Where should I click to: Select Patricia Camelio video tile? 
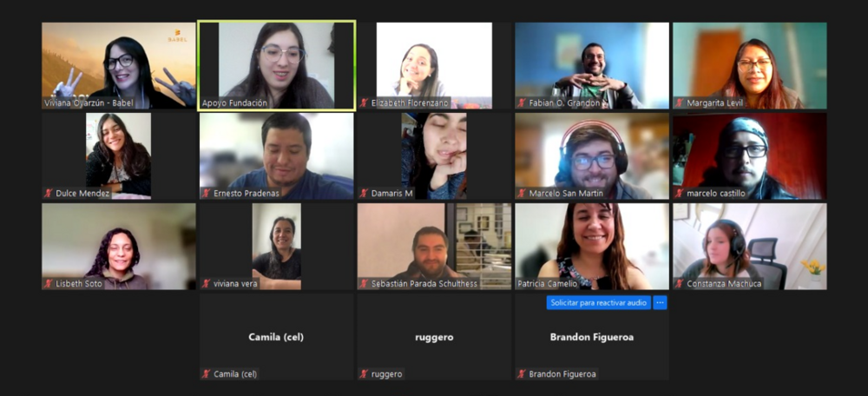[x=592, y=247]
